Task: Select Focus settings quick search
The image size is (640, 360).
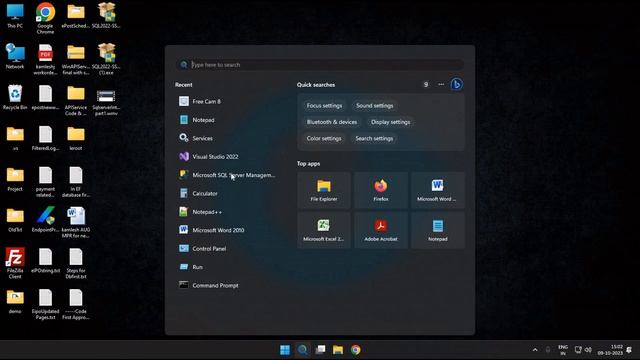Action: point(324,106)
